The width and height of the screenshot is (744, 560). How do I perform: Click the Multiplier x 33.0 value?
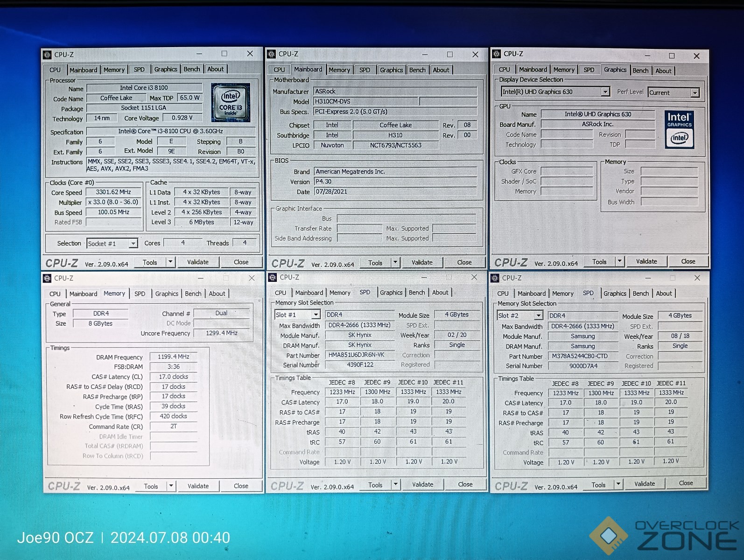tap(113, 202)
